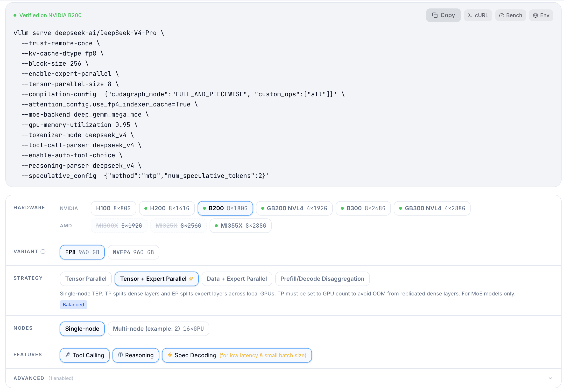Choose the FP8 960 GB variant
This screenshot has height=392, width=564.
point(82,252)
